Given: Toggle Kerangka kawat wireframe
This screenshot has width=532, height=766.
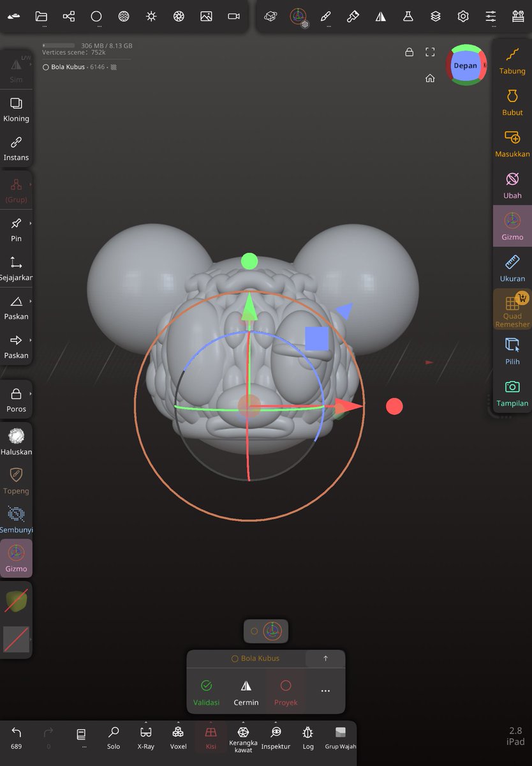Looking at the screenshot, I should pyautogui.click(x=243, y=738).
